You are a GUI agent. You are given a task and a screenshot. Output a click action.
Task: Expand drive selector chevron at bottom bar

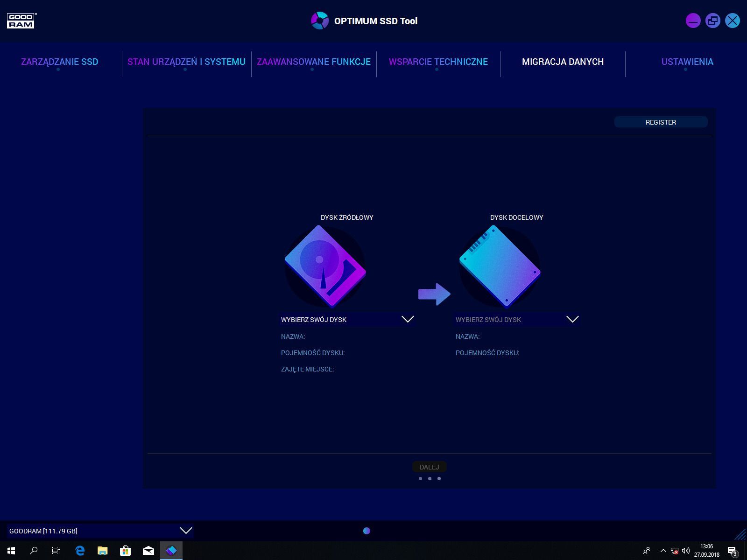coord(186,531)
